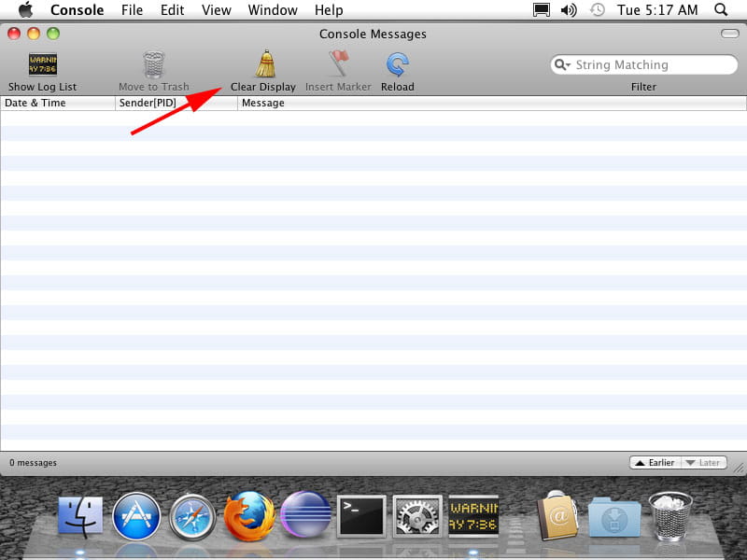Open Spotlight search magnifier in menu bar

tap(721, 9)
